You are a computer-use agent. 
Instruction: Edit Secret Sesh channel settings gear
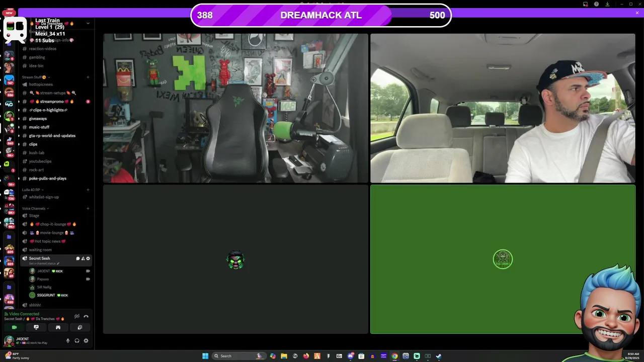[x=88, y=258]
